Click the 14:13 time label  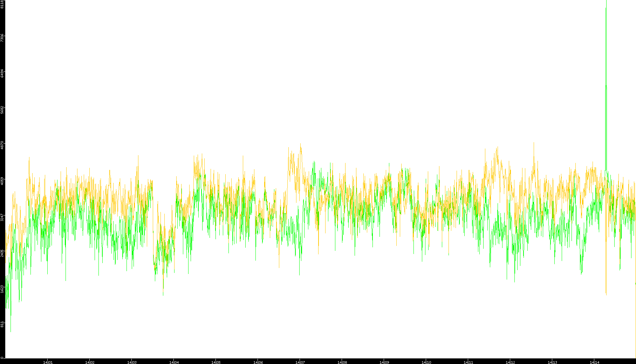[x=552, y=362]
